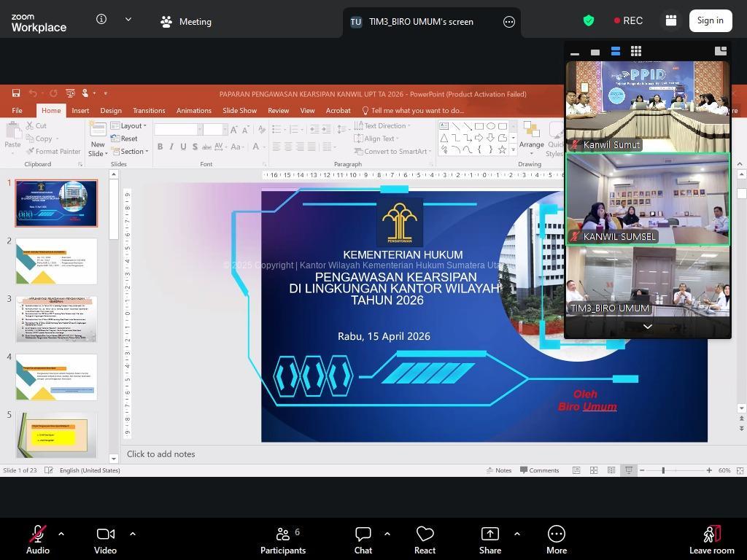Open the More options menu
Screen dimensions: 747x560
coord(556,540)
